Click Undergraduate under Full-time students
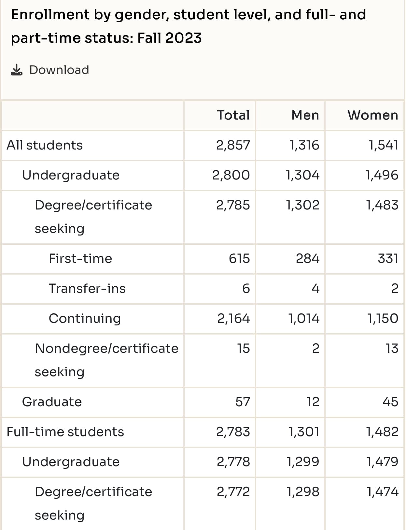420x530 pixels. [x=71, y=462]
